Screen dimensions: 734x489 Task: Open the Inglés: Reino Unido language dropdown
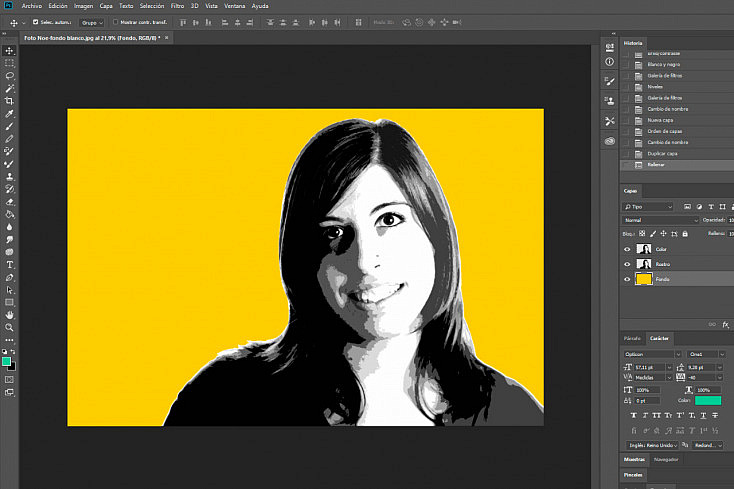653,445
